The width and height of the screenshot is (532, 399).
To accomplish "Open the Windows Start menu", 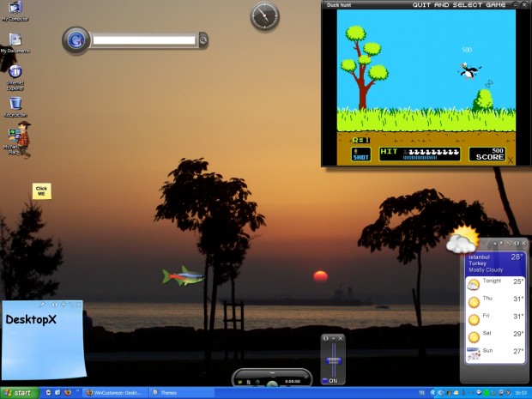I will pos(18,392).
